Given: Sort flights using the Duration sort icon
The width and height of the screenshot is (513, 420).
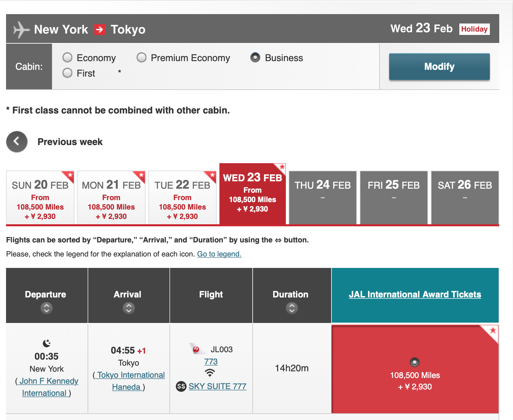Looking at the screenshot, I should point(292,308).
